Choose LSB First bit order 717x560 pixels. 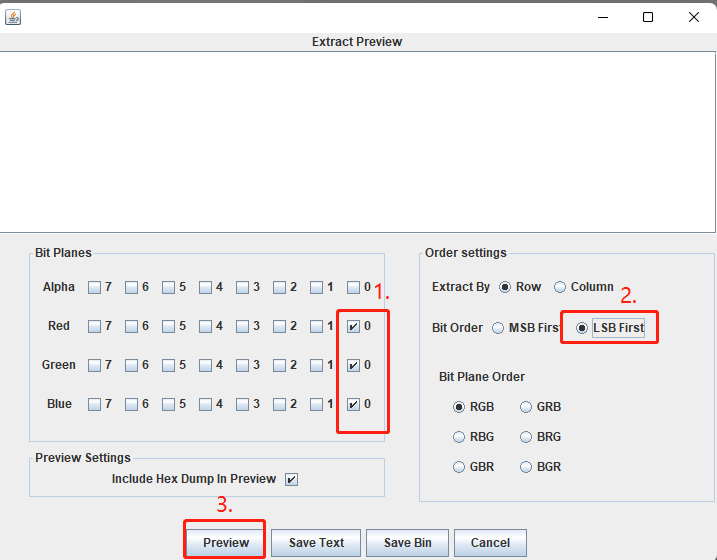tap(582, 328)
